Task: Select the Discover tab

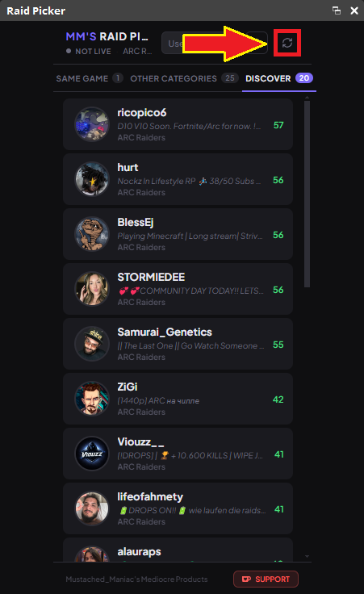Action: coord(279,78)
